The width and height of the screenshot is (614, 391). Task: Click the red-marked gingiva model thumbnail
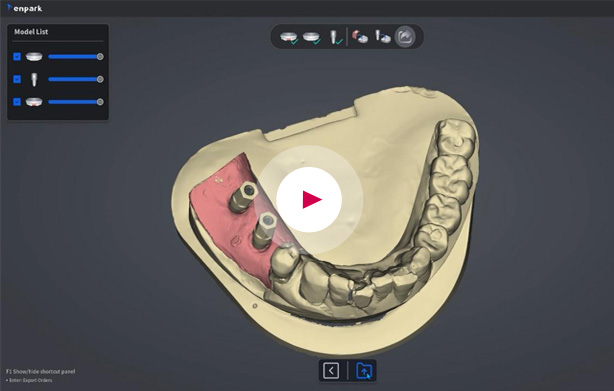click(x=34, y=102)
